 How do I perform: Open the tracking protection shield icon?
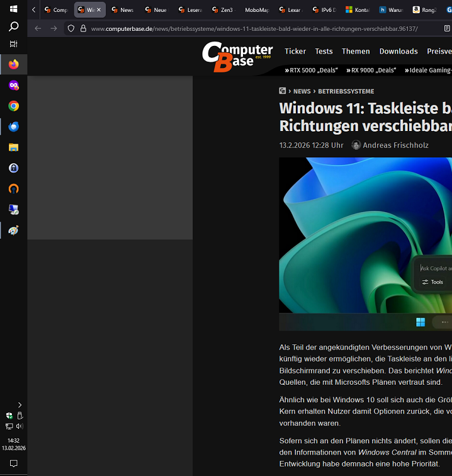[71, 28]
